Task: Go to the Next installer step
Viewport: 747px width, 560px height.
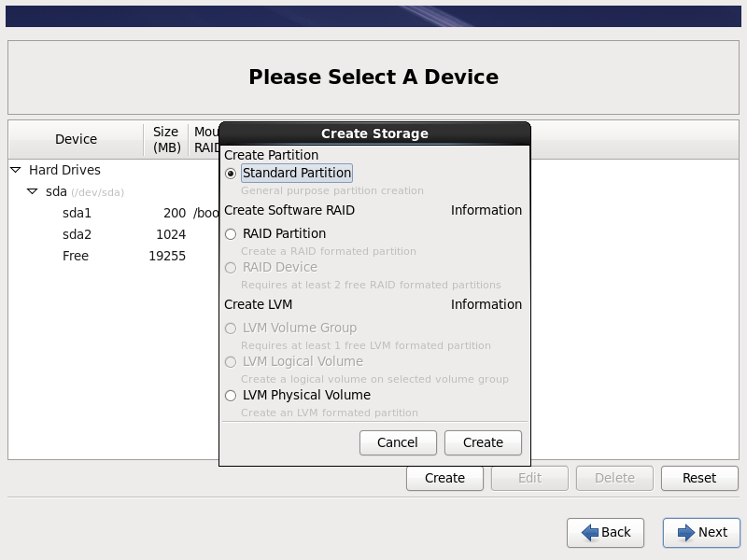Action: pos(701,532)
